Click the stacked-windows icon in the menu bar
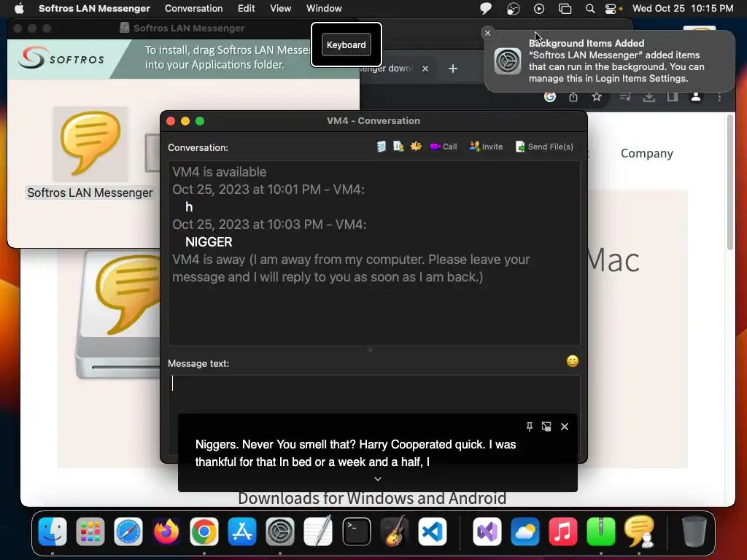The width and height of the screenshot is (747, 560). (565, 8)
